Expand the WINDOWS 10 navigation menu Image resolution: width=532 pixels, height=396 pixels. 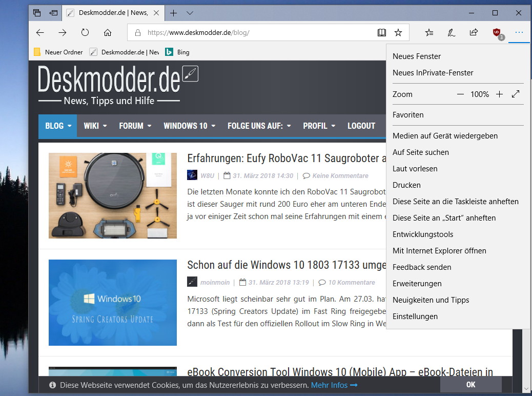tap(189, 126)
